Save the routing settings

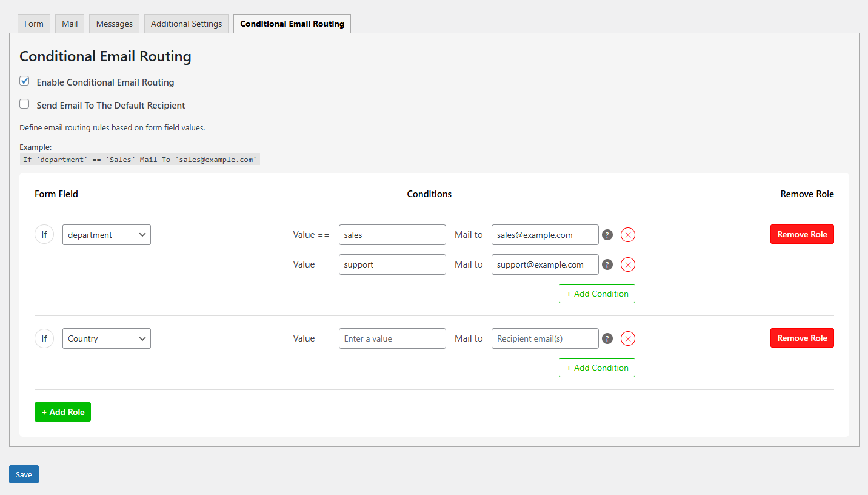24,474
